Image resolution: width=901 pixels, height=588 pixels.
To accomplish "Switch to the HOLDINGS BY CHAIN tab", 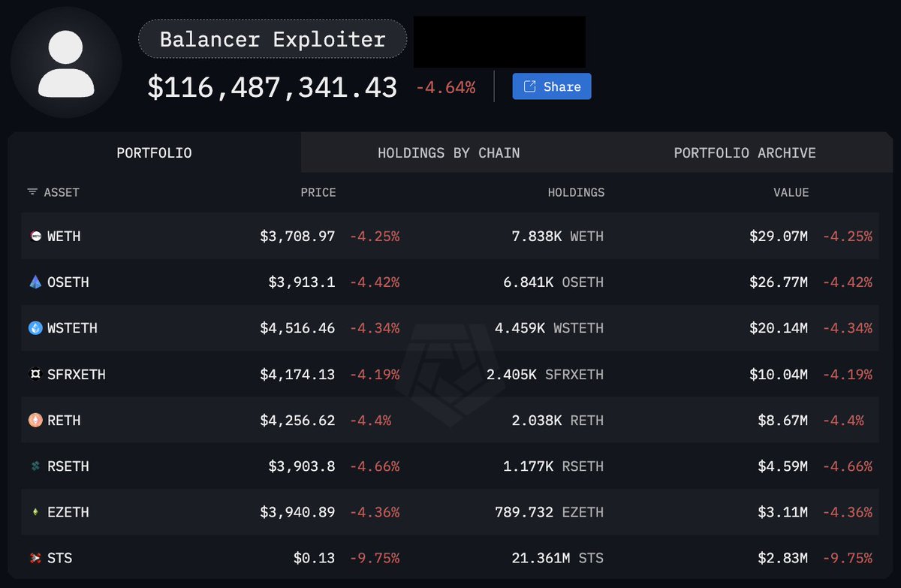I will (x=448, y=152).
